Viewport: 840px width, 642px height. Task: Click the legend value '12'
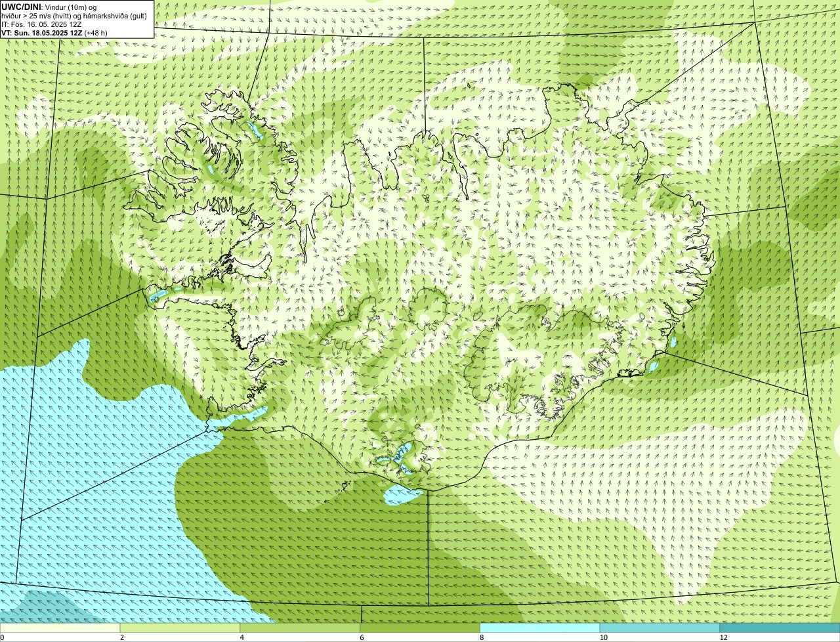[x=723, y=637]
